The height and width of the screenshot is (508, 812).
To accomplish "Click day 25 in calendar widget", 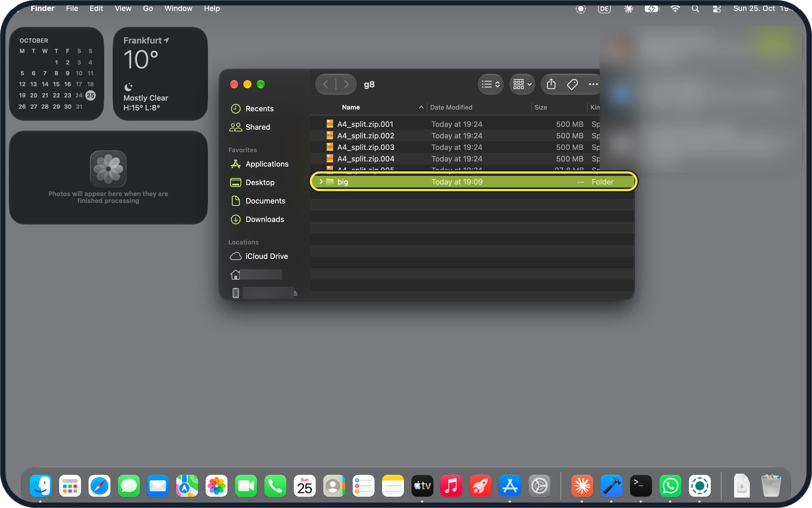I will pyautogui.click(x=90, y=95).
